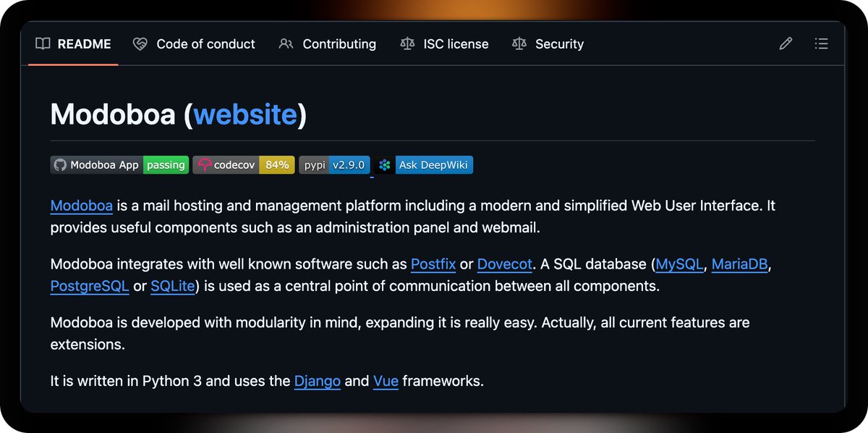The width and height of the screenshot is (868, 433).
Task: Follow the Vue framework link
Action: pyautogui.click(x=386, y=380)
